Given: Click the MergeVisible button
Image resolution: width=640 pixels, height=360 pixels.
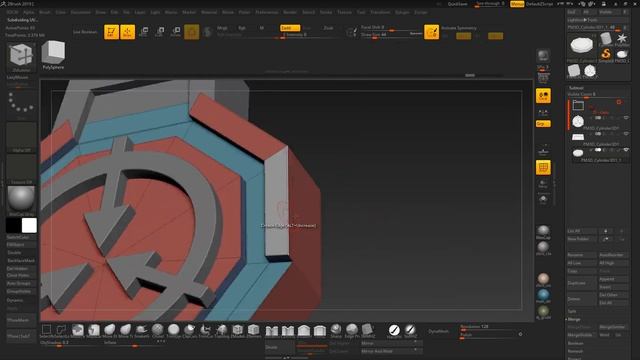Looking at the screenshot, I should point(581,335).
